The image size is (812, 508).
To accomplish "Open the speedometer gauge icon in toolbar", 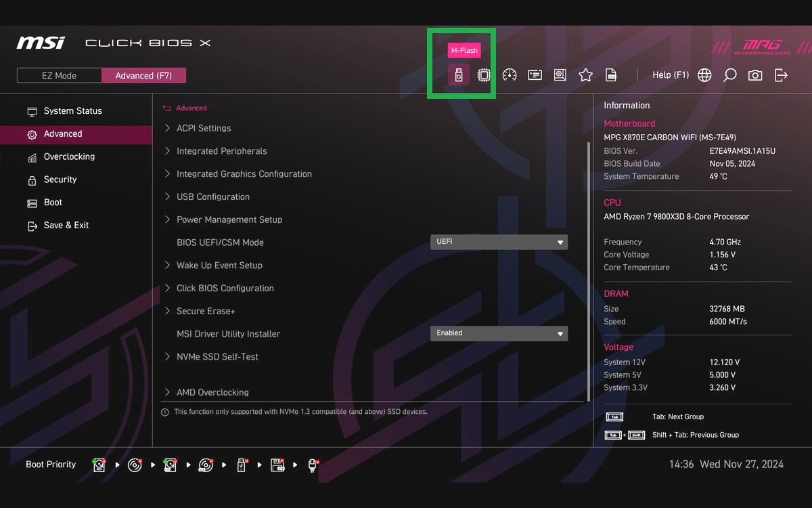I will [x=510, y=75].
